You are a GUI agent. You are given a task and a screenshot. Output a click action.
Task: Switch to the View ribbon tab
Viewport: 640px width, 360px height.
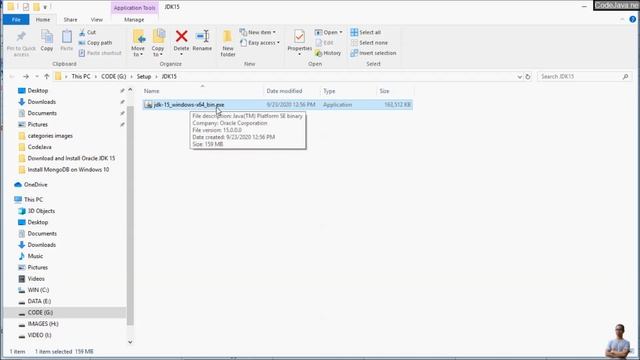click(97, 20)
